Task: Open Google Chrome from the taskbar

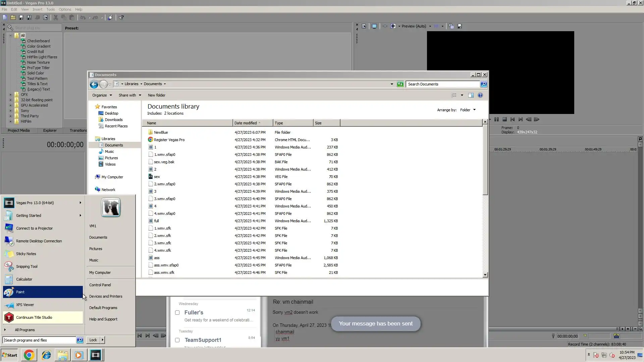Action: coord(29,355)
